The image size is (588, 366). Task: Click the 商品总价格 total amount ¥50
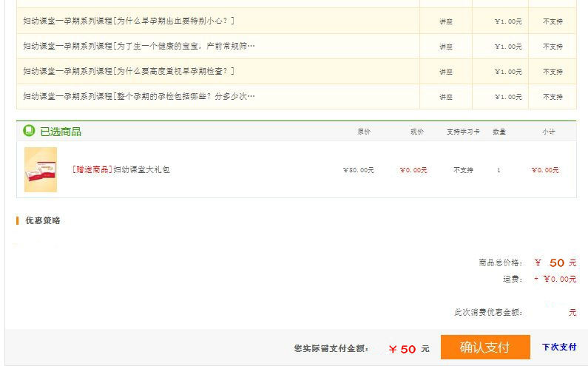click(x=555, y=262)
